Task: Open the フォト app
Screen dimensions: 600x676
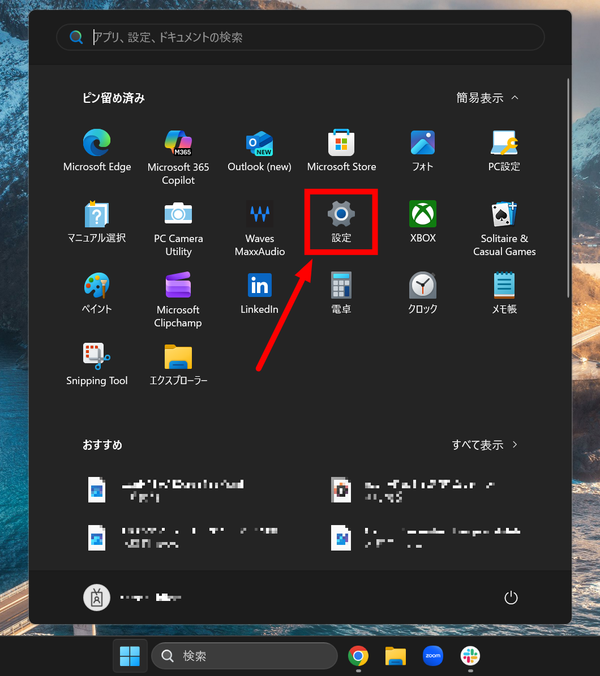Action: [422, 150]
